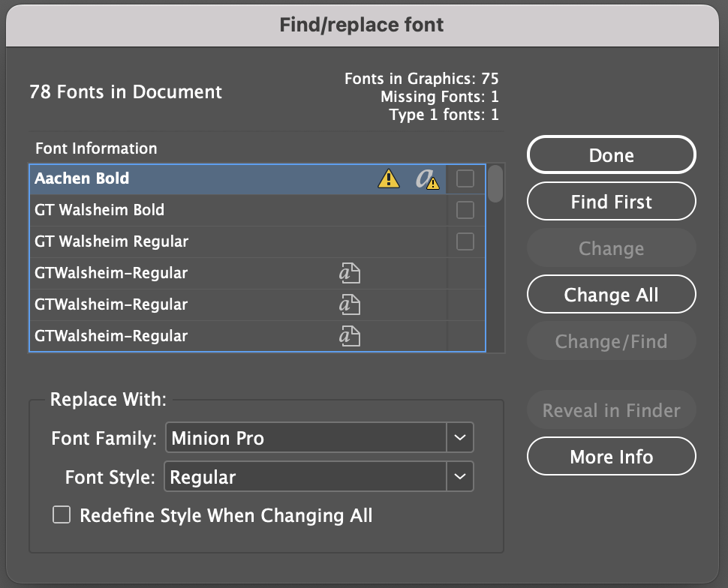Tick the checkbox beside GT Walsheim Bold
This screenshot has width=728, height=588.
tap(465, 210)
